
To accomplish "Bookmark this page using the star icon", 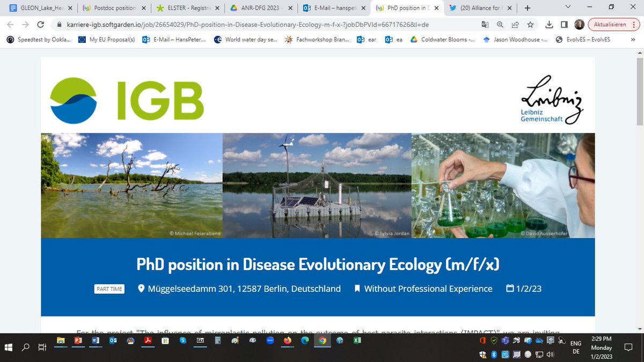I will click(529, 25).
